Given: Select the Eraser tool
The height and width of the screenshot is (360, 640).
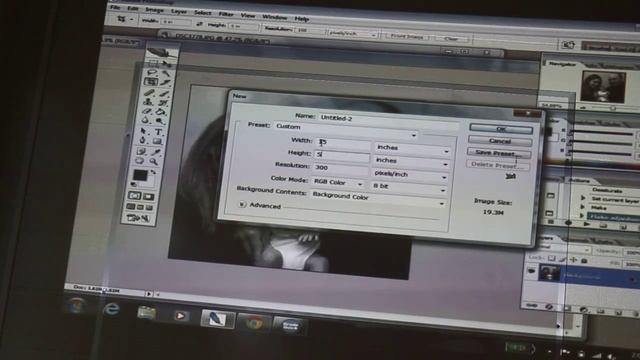Looking at the screenshot, I should click(148, 111).
